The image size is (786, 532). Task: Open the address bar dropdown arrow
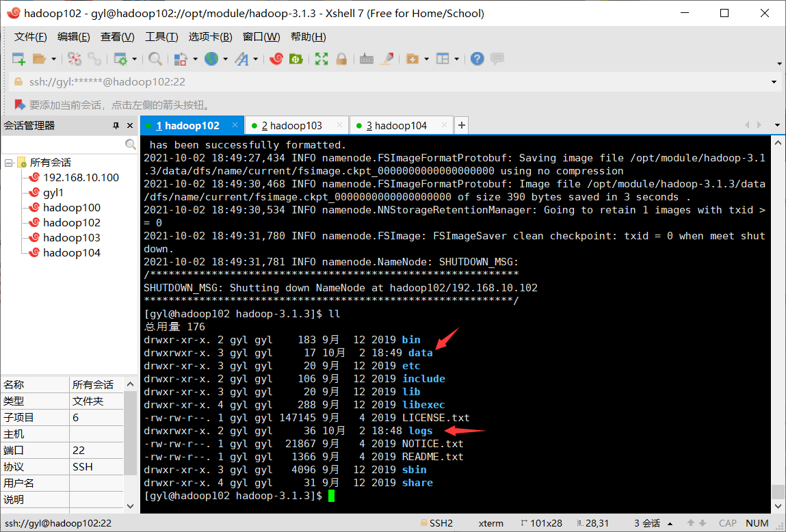[x=774, y=81]
